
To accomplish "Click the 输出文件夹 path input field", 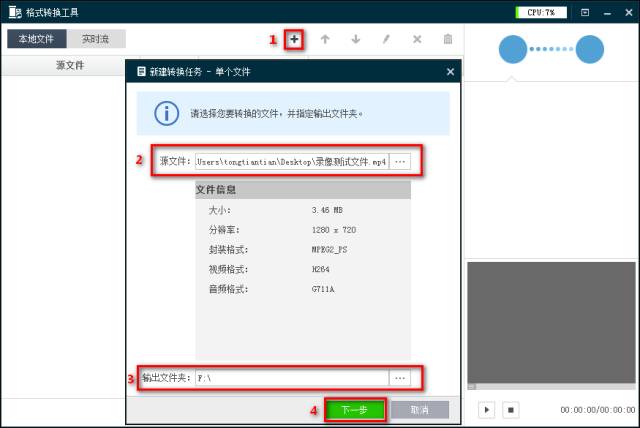I will point(290,378).
